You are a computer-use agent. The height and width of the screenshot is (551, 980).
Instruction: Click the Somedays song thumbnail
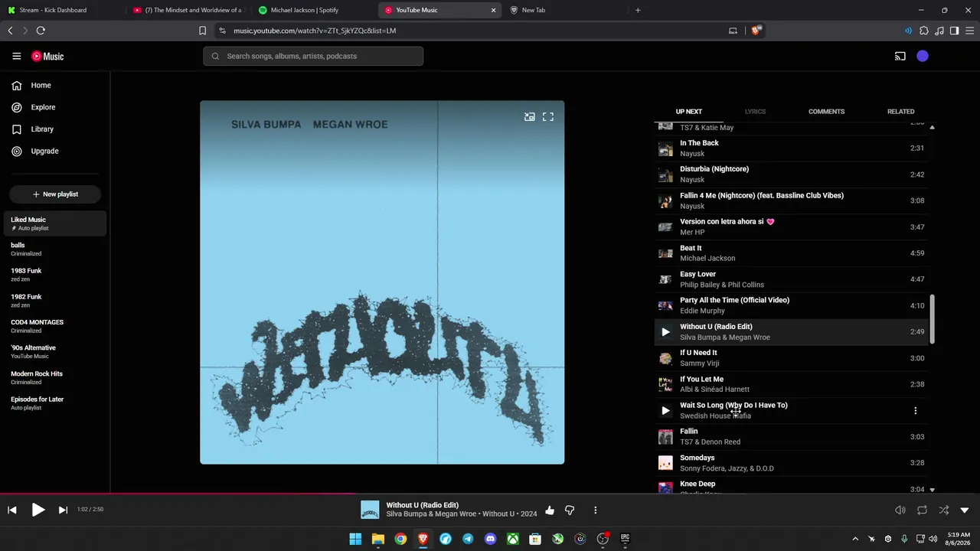pos(665,463)
